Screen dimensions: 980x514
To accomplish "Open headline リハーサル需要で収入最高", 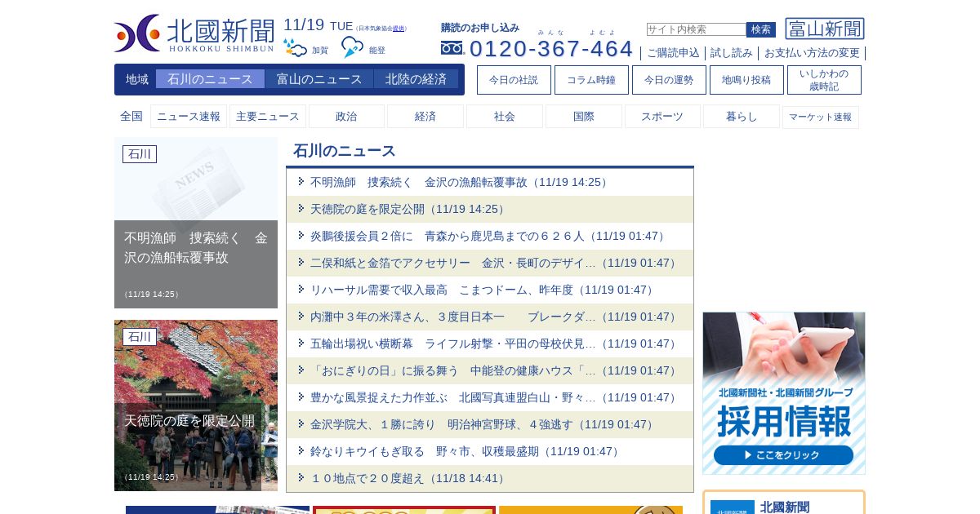I will point(483,290).
